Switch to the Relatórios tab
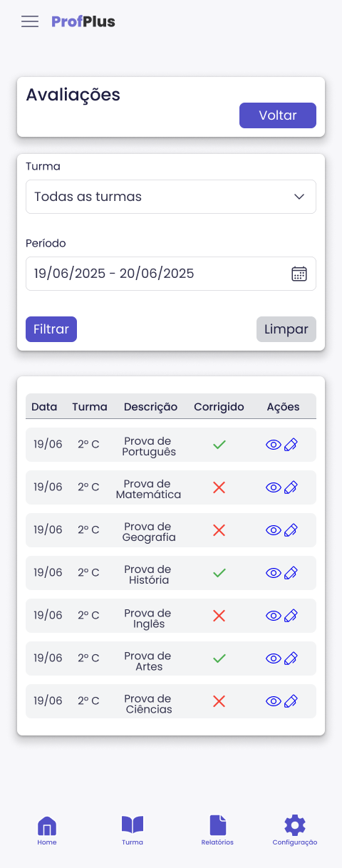 click(217, 831)
